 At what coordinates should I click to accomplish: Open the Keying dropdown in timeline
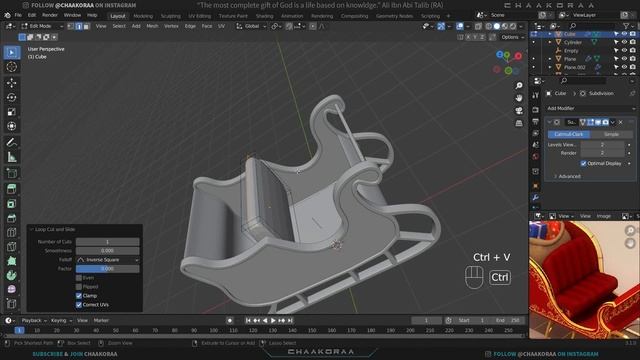pos(61,320)
